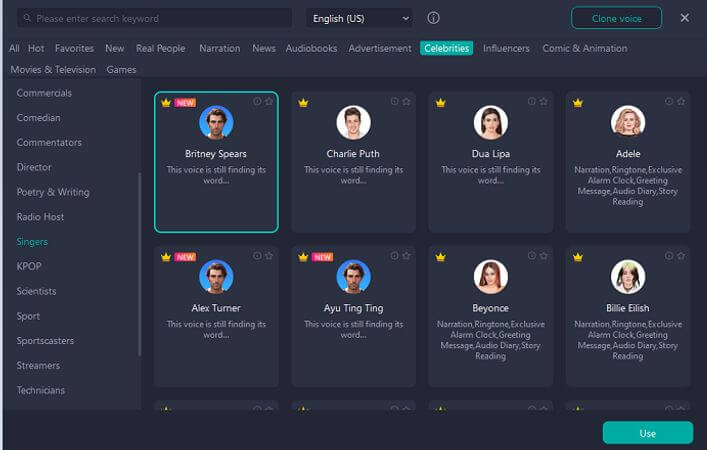Click the search magnifier icon

(x=28, y=18)
